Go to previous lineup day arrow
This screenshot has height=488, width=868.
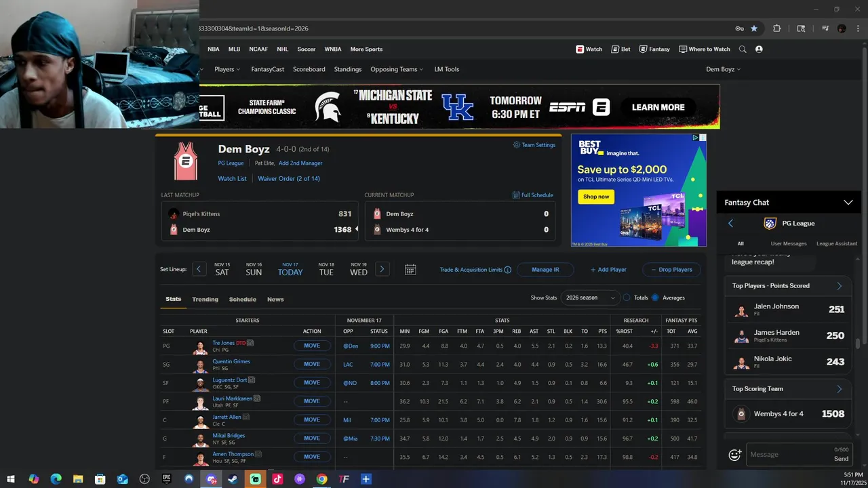[x=199, y=269]
